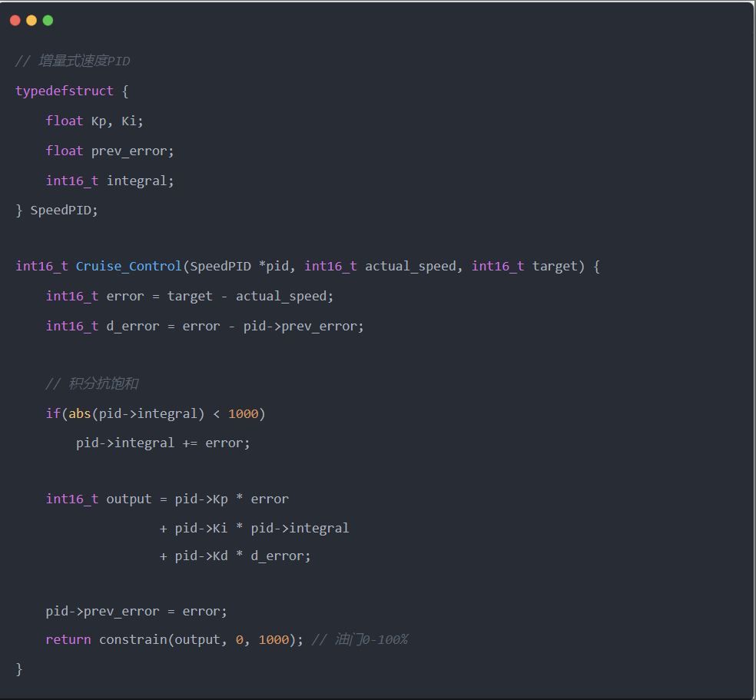The image size is (756, 700).
Task: Click 'pid->integral += error;' line
Action: tap(163, 443)
